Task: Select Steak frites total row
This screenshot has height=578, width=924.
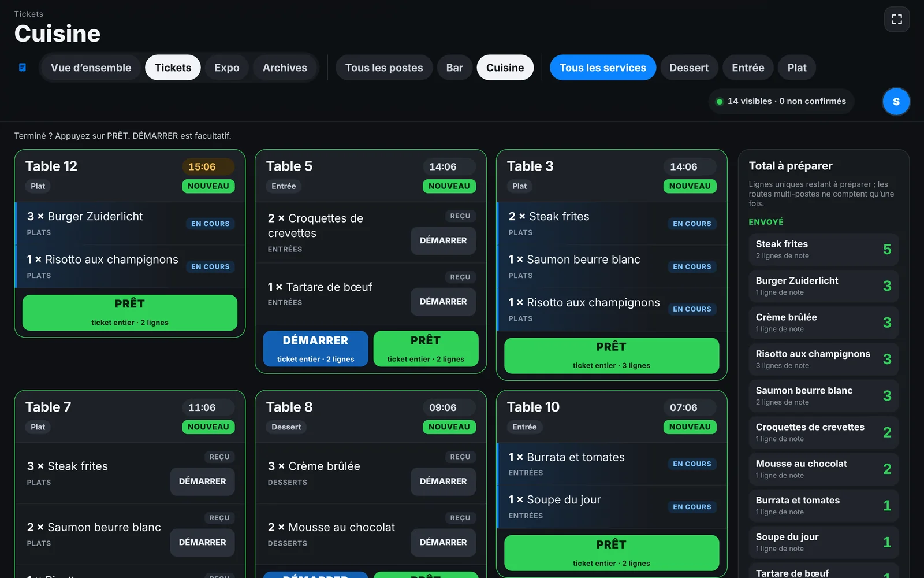Action: 824,250
